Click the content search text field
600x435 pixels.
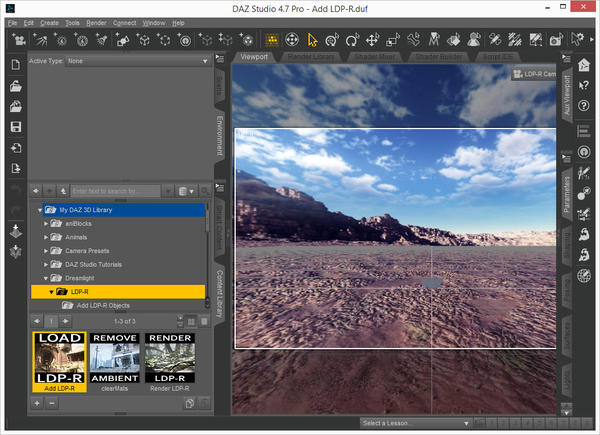115,189
